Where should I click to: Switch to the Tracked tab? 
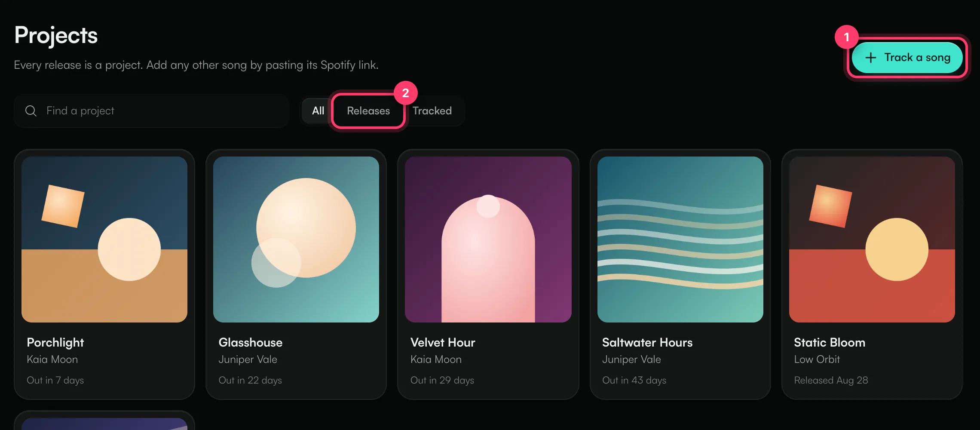click(432, 111)
